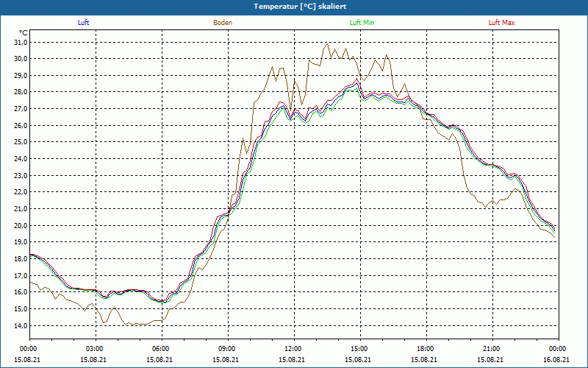This screenshot has height=368, width=588.
Task: Click the 27,0 y-axis value
Action: pyautogui.click(x=21, y=109)
